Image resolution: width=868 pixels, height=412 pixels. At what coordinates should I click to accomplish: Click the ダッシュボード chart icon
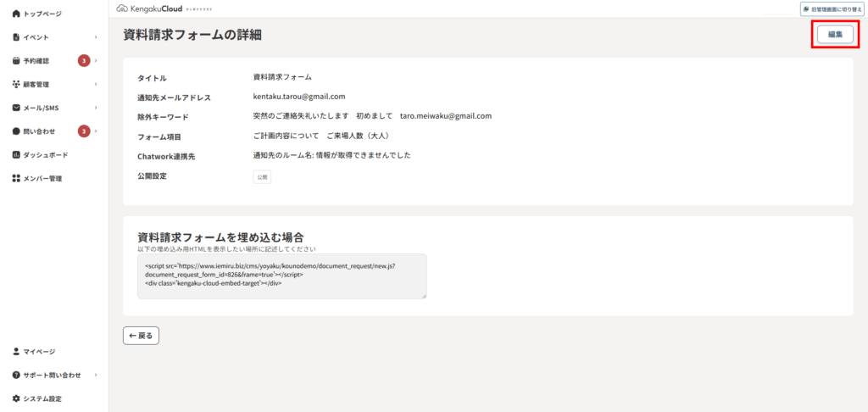16,154
